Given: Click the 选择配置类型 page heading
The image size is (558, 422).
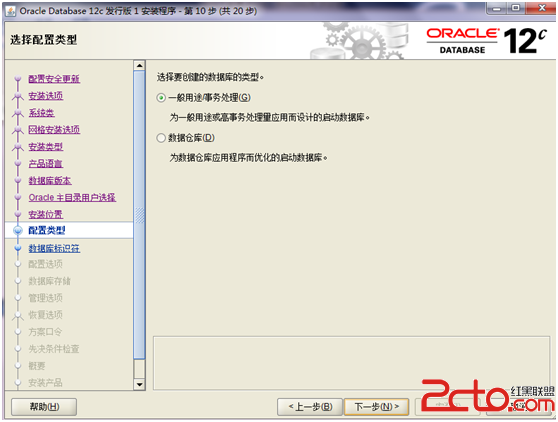Looking at the screenshot, I should 43,40.
